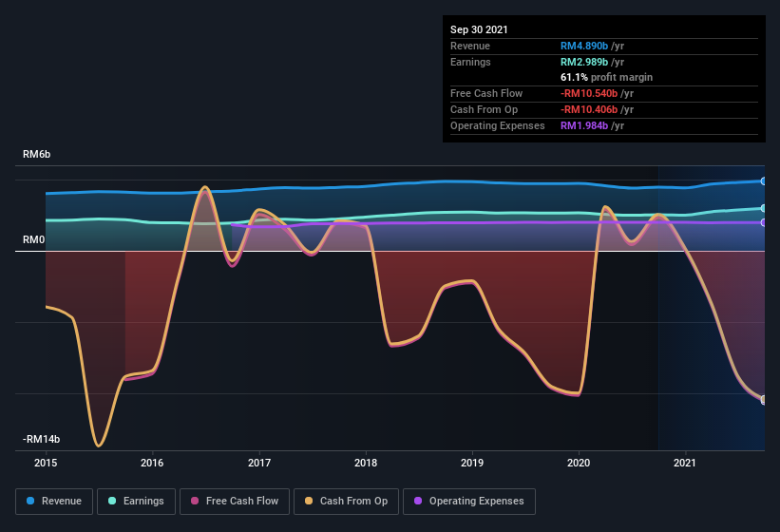This screenshot has height=532, width=780.
Task: Click the 2021 x-axis label
Action: pyautogui.click(x=685, y=463)
